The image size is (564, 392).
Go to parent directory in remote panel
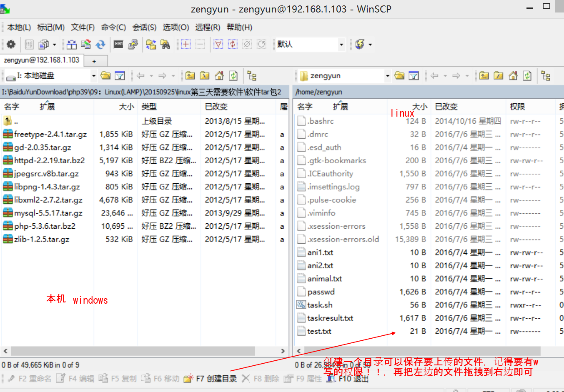coord(484,75)
